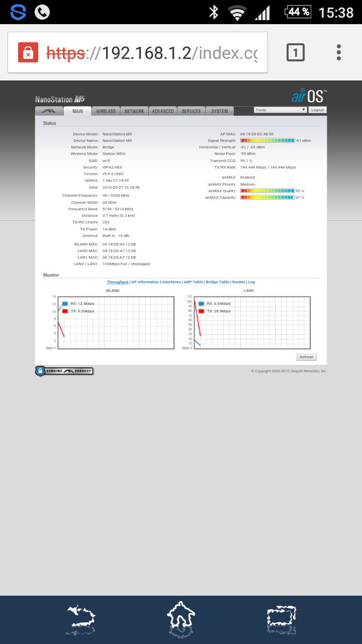Select the uptime value 1 day 01:14:04

(x=116, y=180)
